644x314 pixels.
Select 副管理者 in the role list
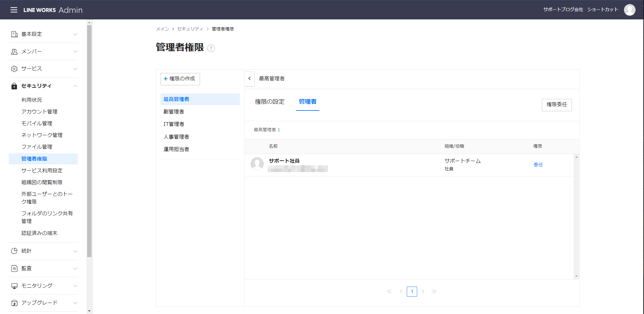point(174,112)
